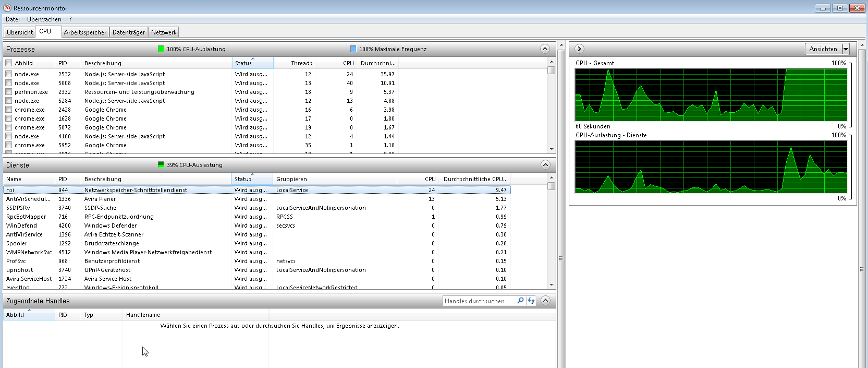This screenshot has width=868, height=368.
Task: Collapse the right graph pane arrow
Action: click(579, 49)
